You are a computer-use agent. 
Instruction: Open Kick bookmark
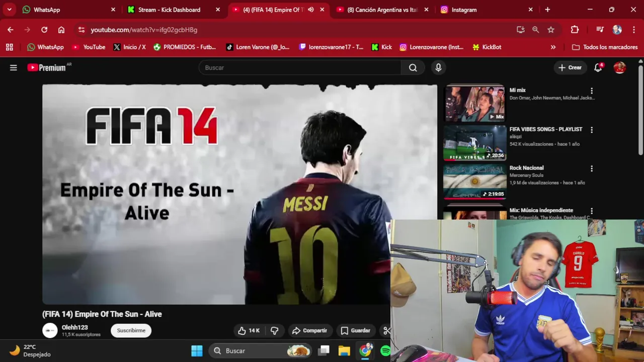(381, 47)
